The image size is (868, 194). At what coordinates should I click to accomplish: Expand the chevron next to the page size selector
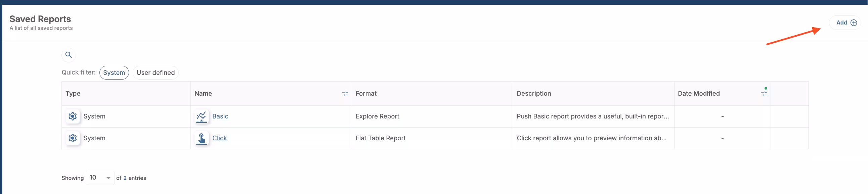[108, 178]
